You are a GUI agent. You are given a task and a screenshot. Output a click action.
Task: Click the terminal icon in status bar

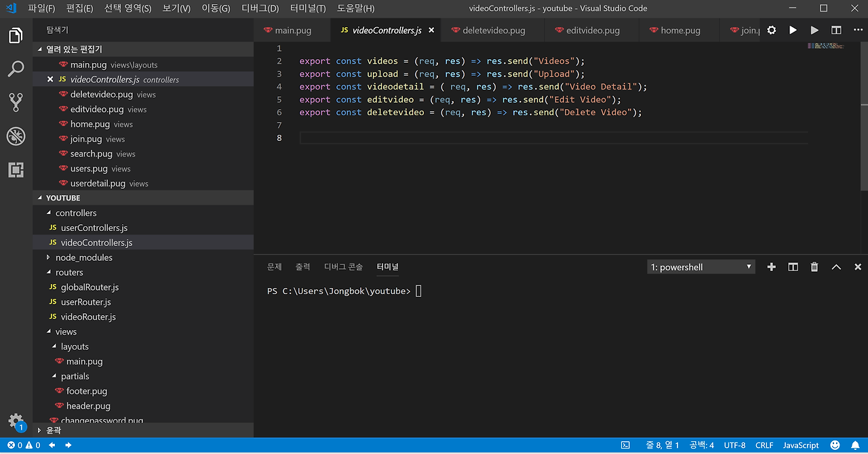[x=625, y=445]
